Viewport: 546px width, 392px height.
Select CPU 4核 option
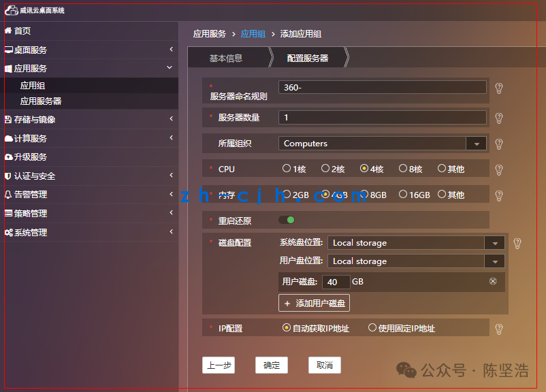[x=364, y=169]
